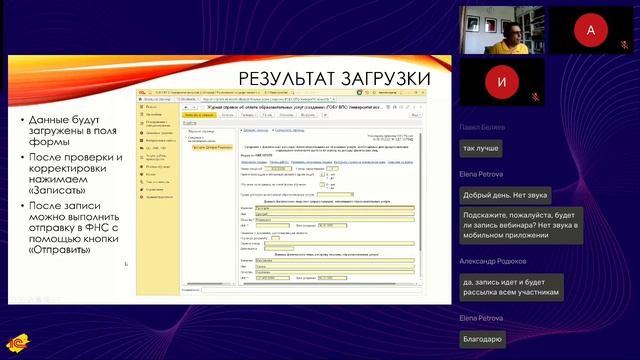Select participant tile with letter И
Image resolution: width=640 pixels, height=360 pixels.
pos(502,82)
